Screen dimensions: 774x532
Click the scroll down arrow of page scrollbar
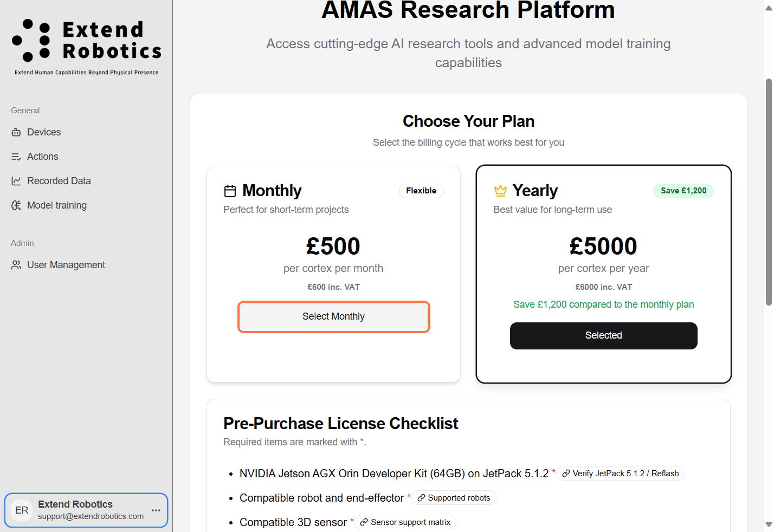coord(769,524)
